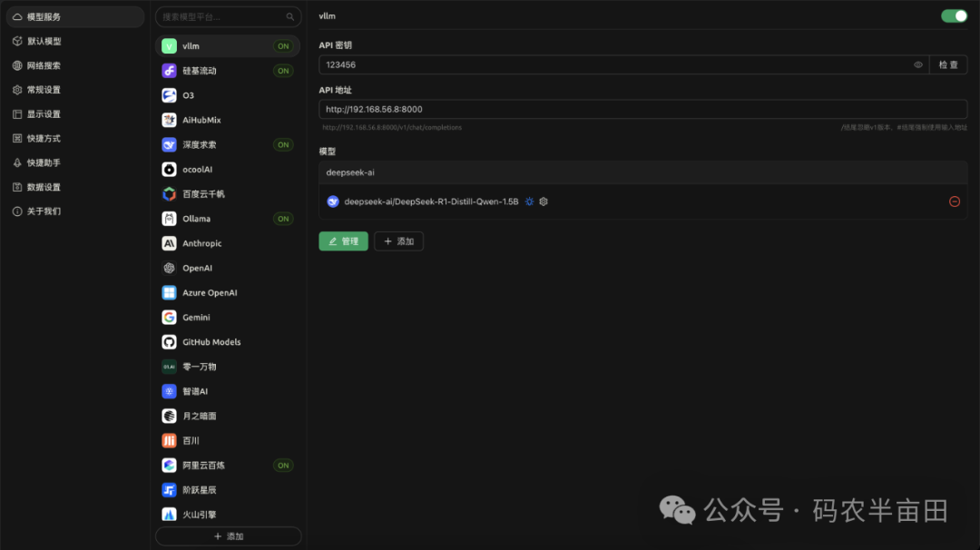Image resolution: width=980 pixels, height=550 pixels.
Task: Click the search magnifier icon
Action: pyautogui.click(x=290, y=17)
